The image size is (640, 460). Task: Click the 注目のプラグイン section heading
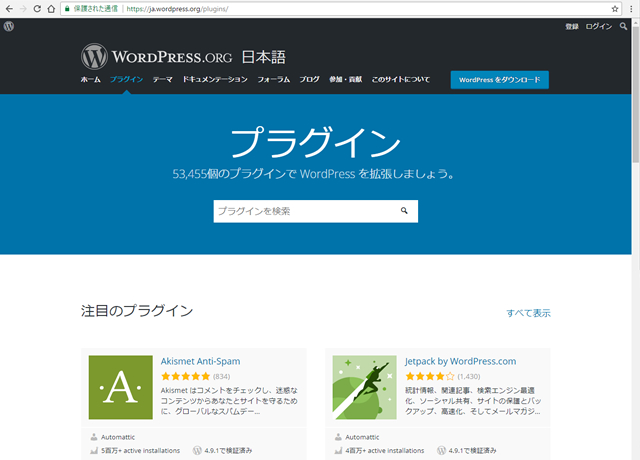click(137, 311)
